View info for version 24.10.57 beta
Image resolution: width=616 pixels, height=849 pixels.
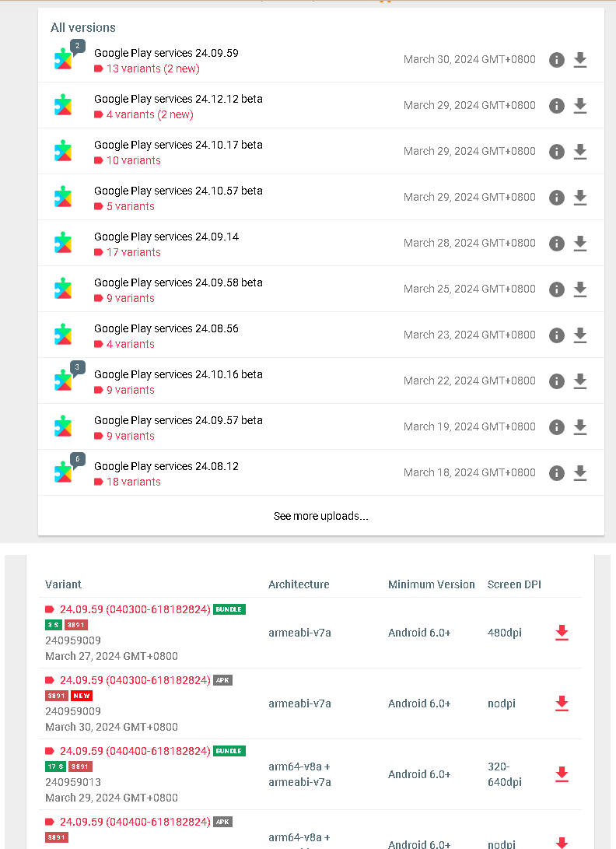click(x=556, y=198)
